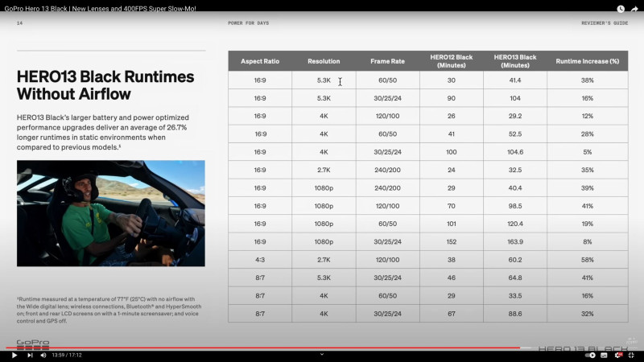Click the Resolution column header
This screenshot has width=644, height=362.
click(x=324, y=61)
